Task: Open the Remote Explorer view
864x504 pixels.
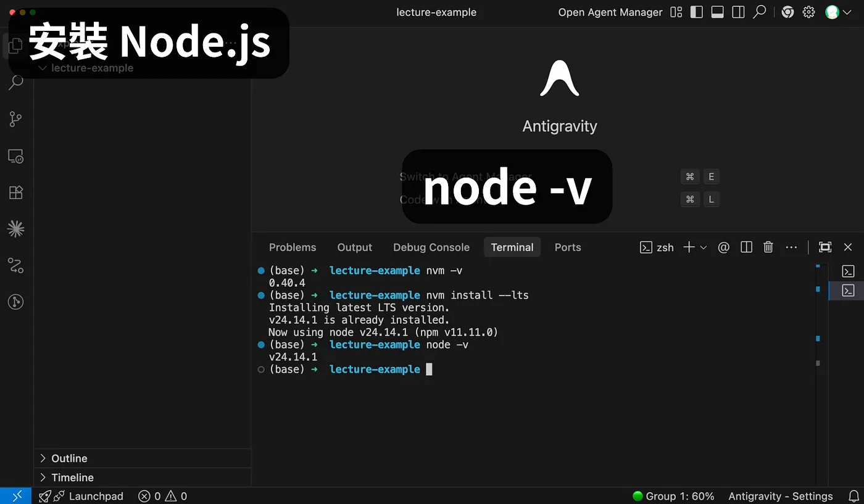Action: point(16,156)
